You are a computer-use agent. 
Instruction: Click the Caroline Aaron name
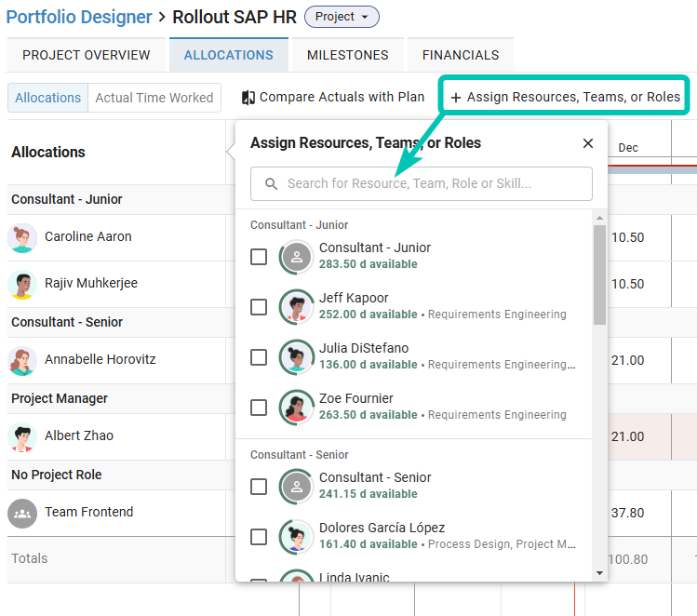click(88, 236)
